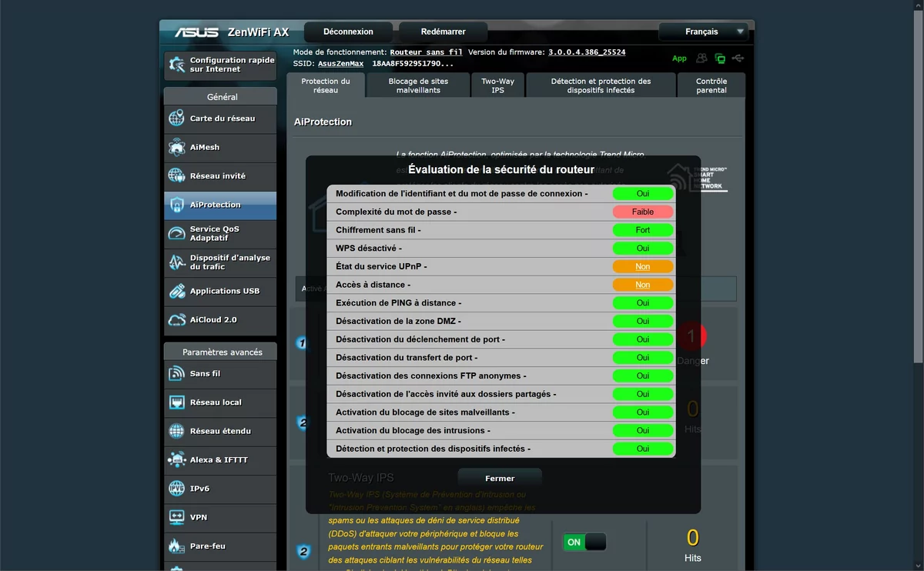Open the AiCloud 2.0 cloud icon
Image resolution: width=924 pixels, height=571 pixels.
(177, 319)
